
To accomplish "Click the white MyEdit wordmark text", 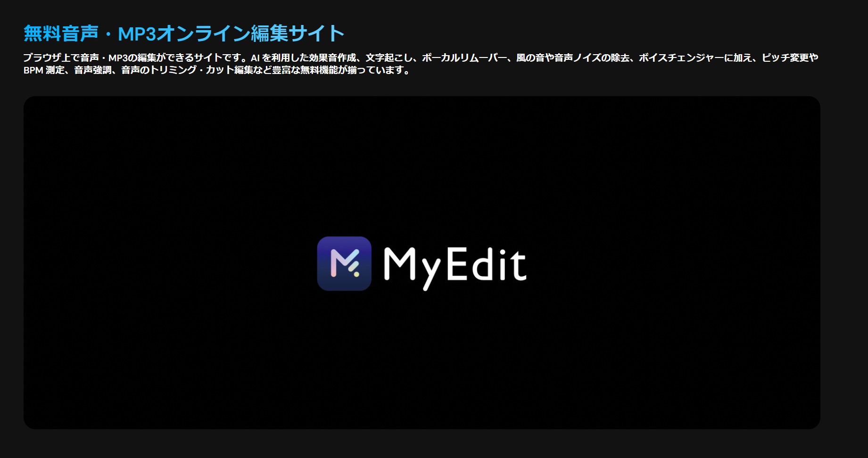I will point(455,265).
